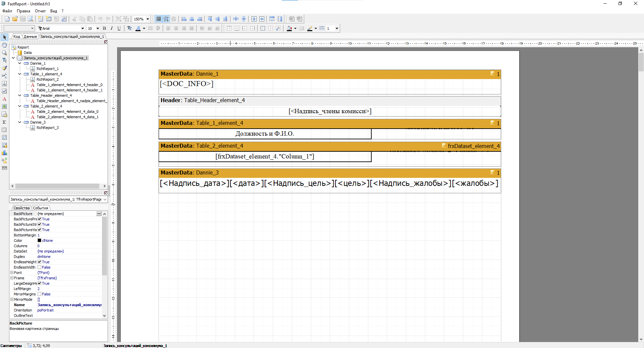Select the Copy format tool

click(x=4, y=68)
